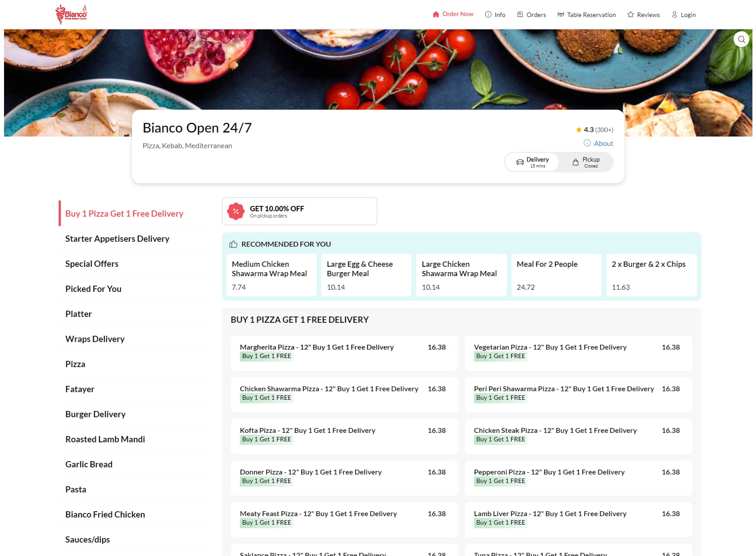Click the Login person icon

point(675,14)
